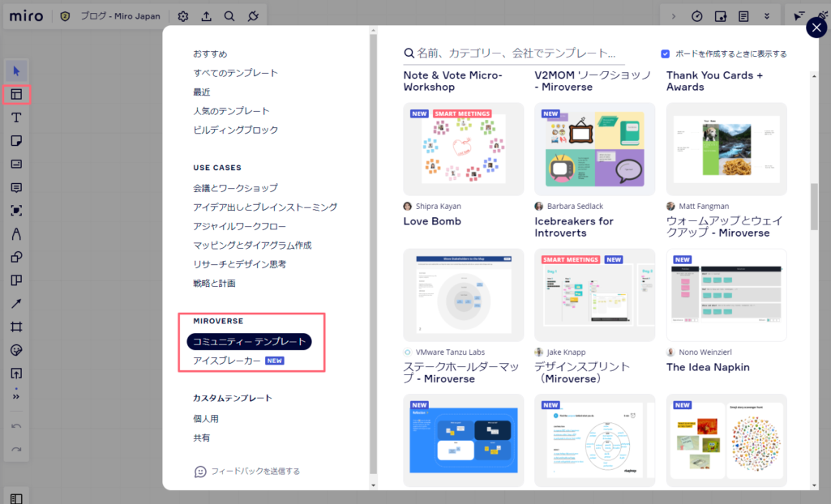Select the Sticky note tool
The height and width of the screenshot is (504, 831).
coord(16,141)
